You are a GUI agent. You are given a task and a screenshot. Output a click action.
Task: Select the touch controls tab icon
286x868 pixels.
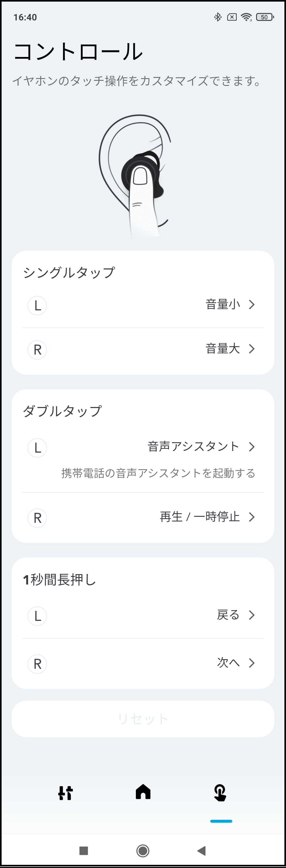(x=220, y=792)
